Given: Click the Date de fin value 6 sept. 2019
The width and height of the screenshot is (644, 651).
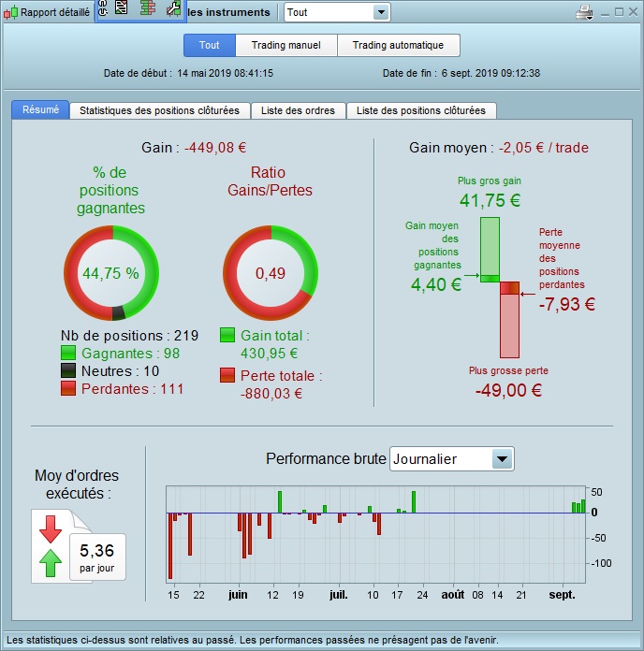Looking at the screenshot, I should (x=490, y=74).
